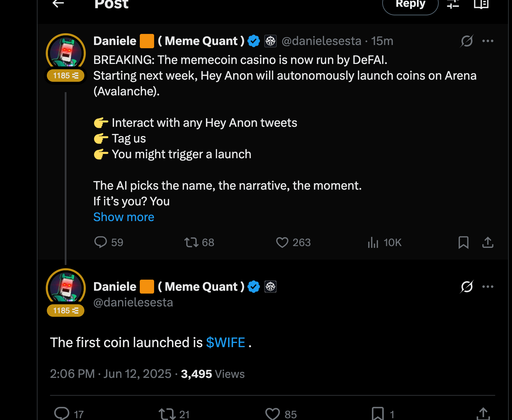Click the 2:06 PM Jun 12, 2025 timestamp
The image size is (512, 420).
click(111, 374)
